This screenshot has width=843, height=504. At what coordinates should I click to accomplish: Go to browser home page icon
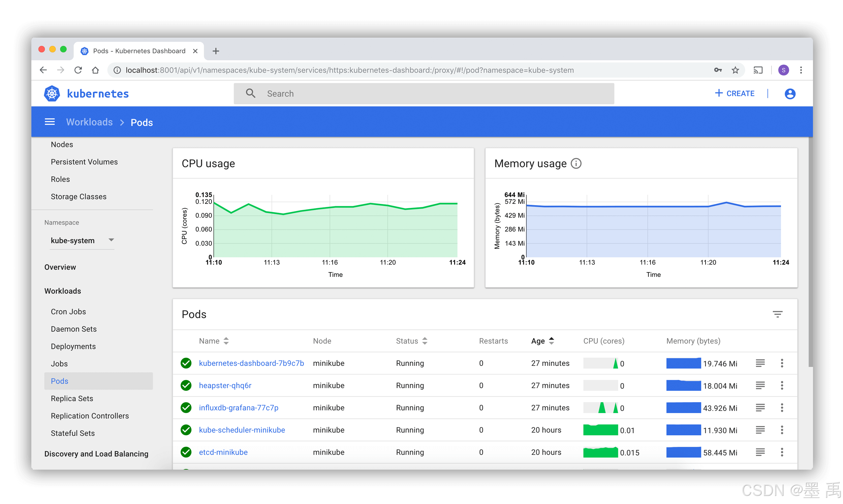(95, 70)
